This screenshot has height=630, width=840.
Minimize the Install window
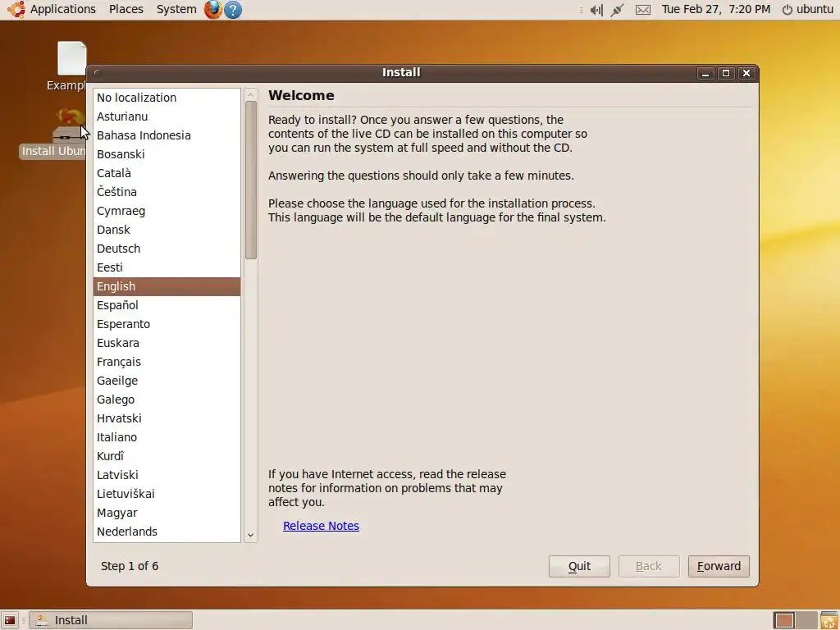[x=705, y=73]
